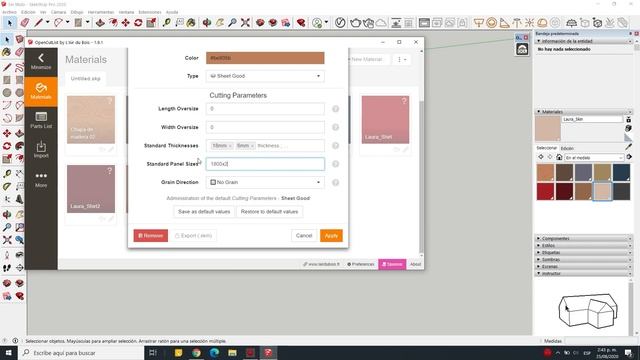This screenshot has height=360, width=640.
Task: Open the Type Sheet Good dropdown
Action: pos(265,76)
